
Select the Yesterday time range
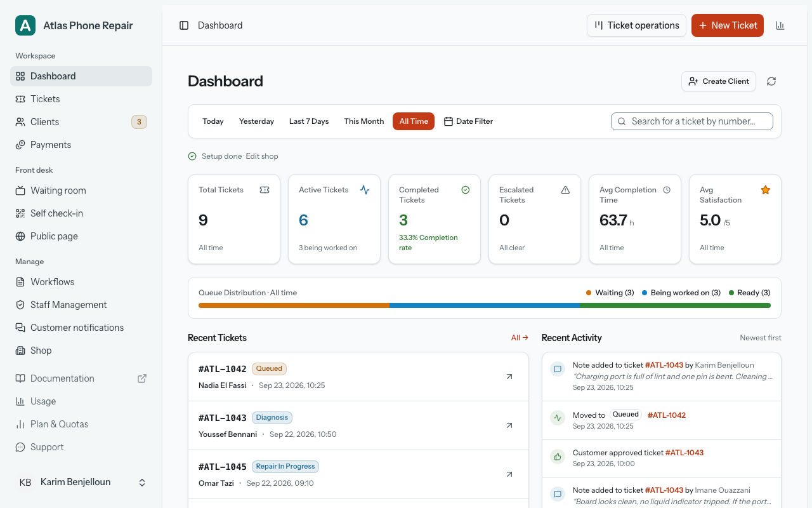(256, 121)
